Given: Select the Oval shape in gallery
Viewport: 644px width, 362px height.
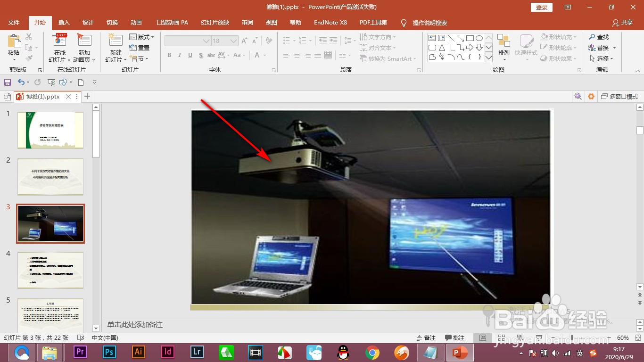Looking at the screenshot, I should point(479,38).
